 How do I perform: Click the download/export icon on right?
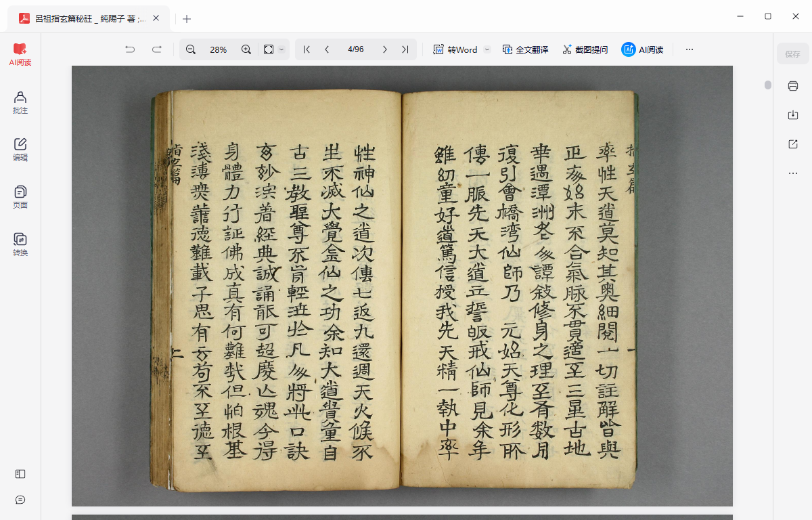(x=793, y=115)
